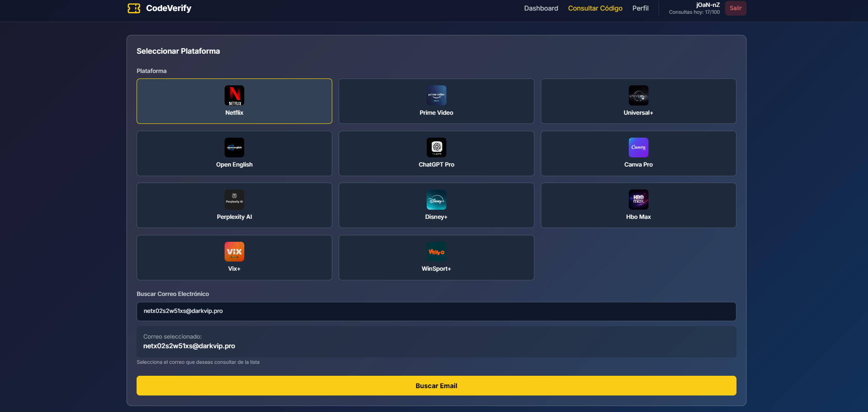Open the Dashboard page
The width and height of the screenshot is (868, 412).
click(x=541, y=8)
